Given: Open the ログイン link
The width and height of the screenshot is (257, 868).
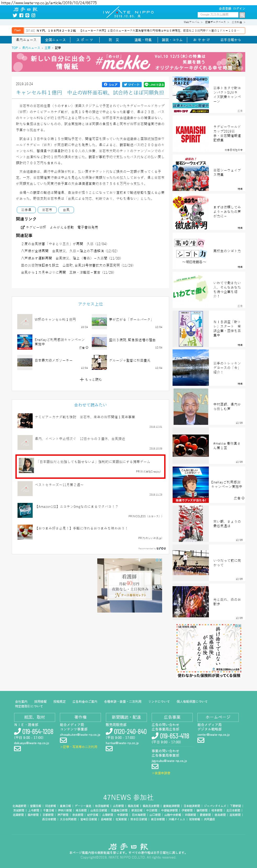Looking at the screenshot, I should (239, 8).
